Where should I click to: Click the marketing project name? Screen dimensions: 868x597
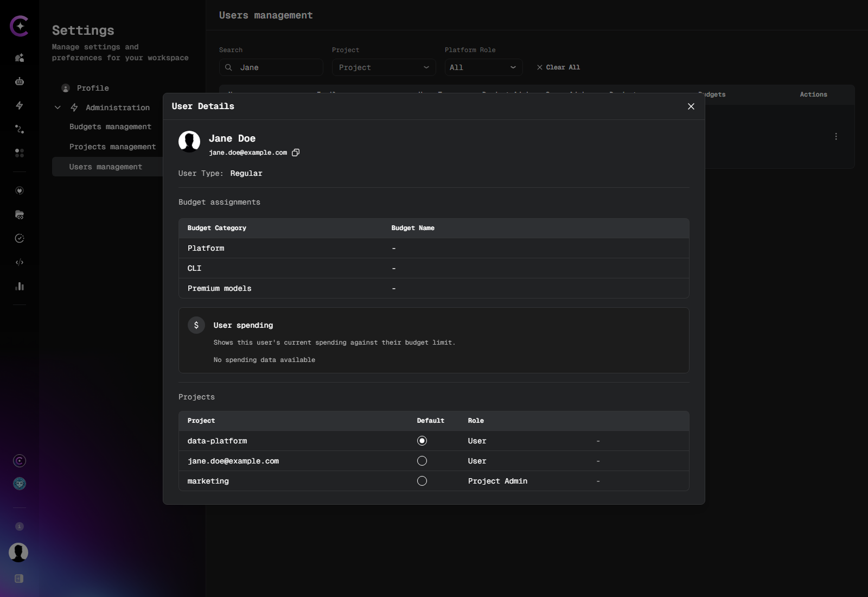(208, 481)
